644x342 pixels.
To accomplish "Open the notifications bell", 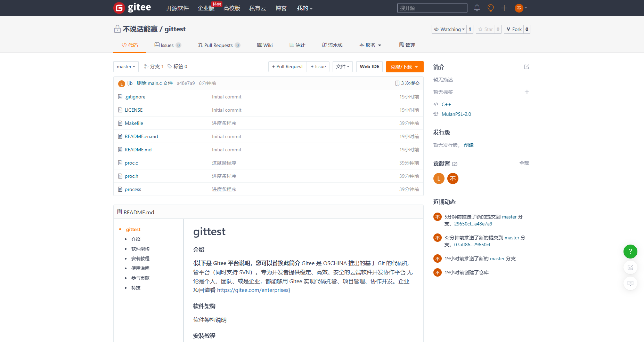I will [x=477, y=8].
